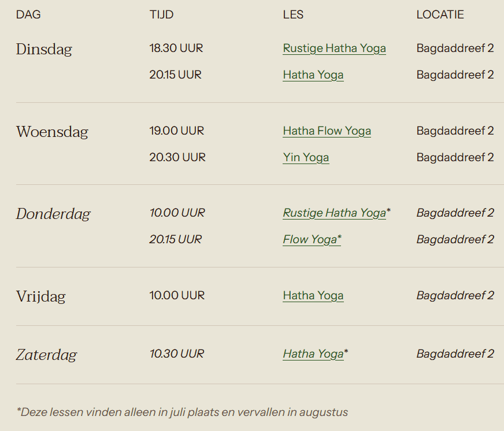Select the Woensdag day label
Viewport: 504px width, 431px height.
coord(52,132)
